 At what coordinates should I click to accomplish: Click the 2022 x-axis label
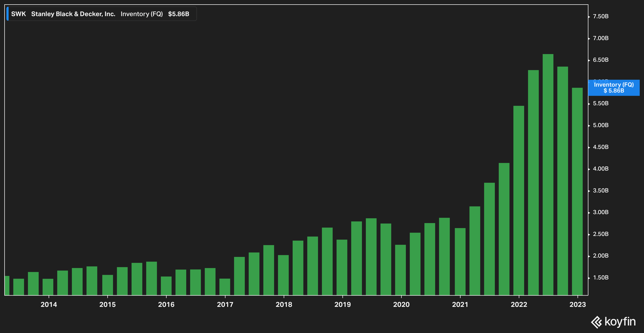[x=519, y=305]
